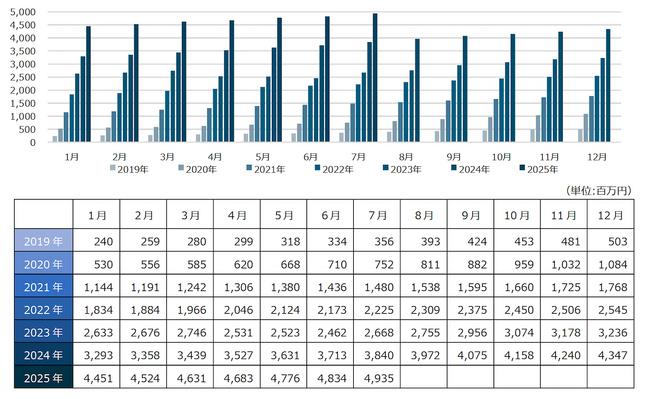Click the 2021年 row header

pos(44,286)
